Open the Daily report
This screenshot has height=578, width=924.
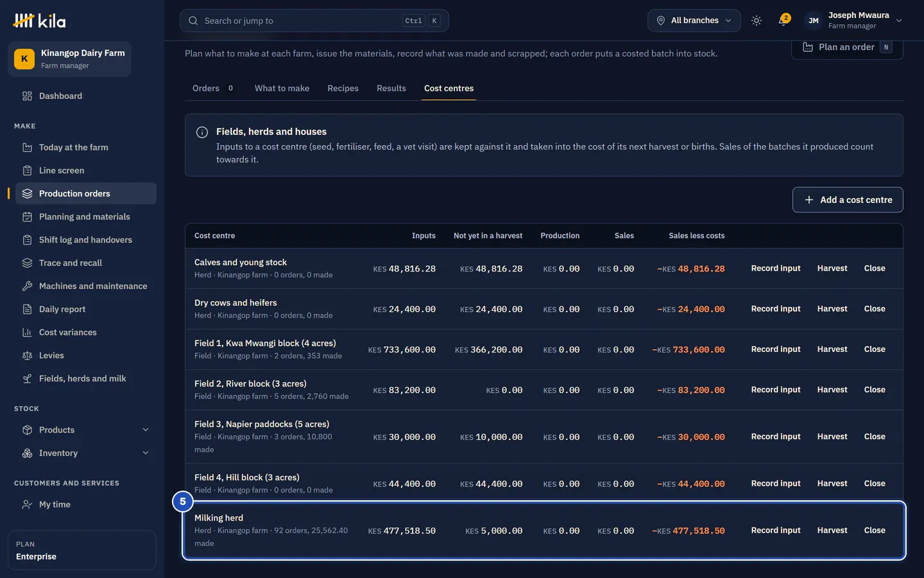(x=82, y=309)
